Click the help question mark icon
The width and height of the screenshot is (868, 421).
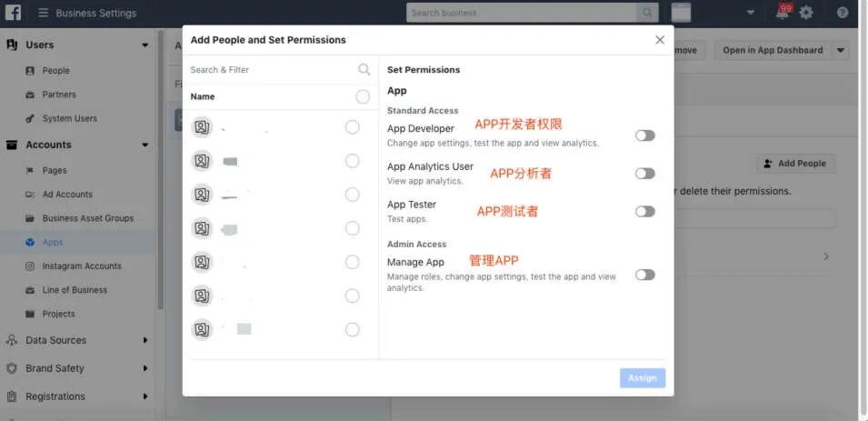pyautogui.click(x=842, y=13)
